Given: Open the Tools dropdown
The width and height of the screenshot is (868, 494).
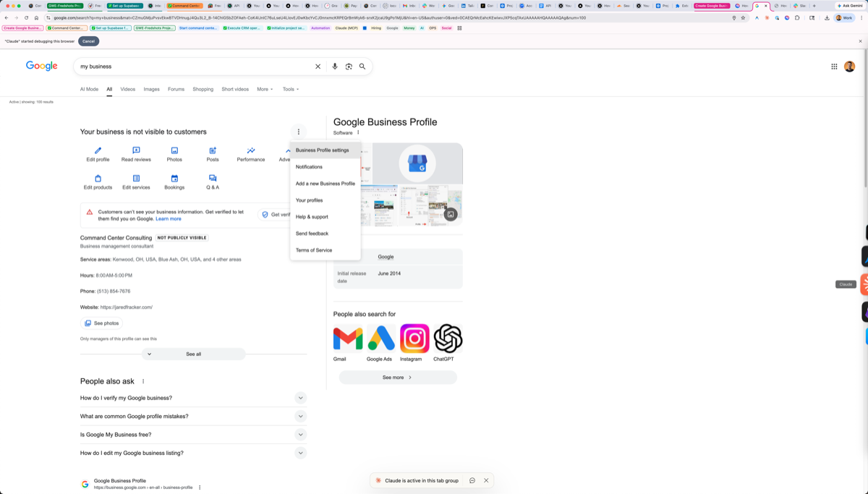Looking at the screenshot, I should coord(289,89).
